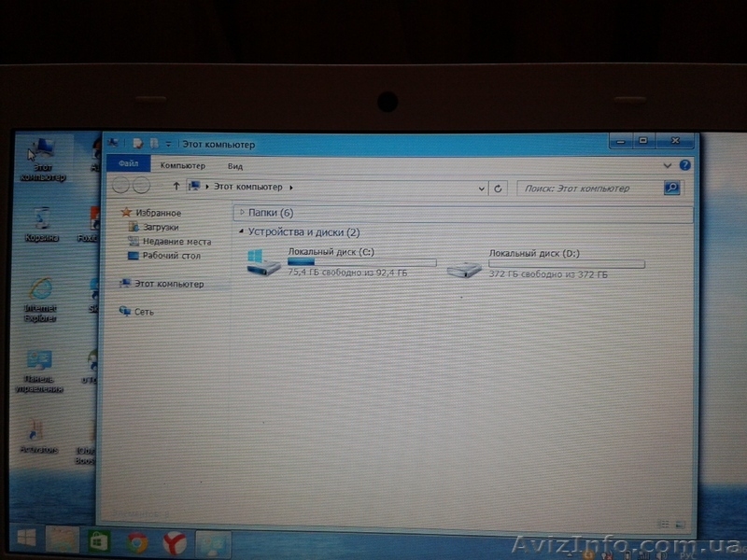Click the Windows Start button
747x560 pixels.
pos(26,539)
